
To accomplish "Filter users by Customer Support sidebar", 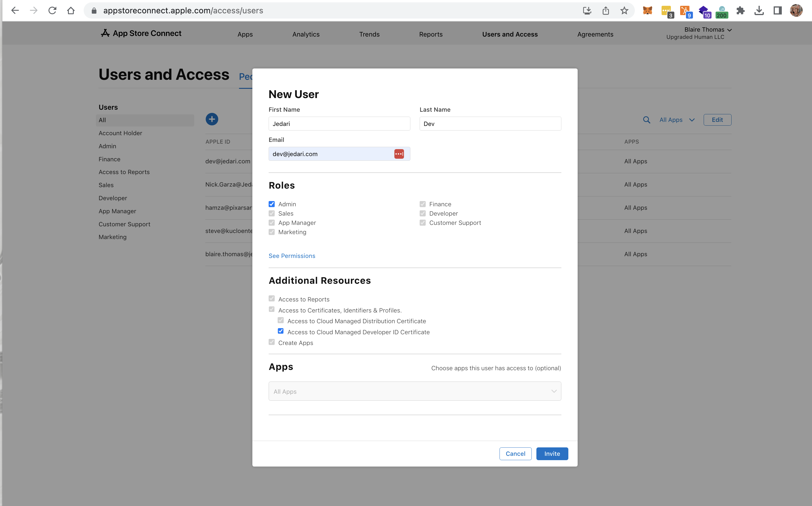I will click(x=124, y=224).
